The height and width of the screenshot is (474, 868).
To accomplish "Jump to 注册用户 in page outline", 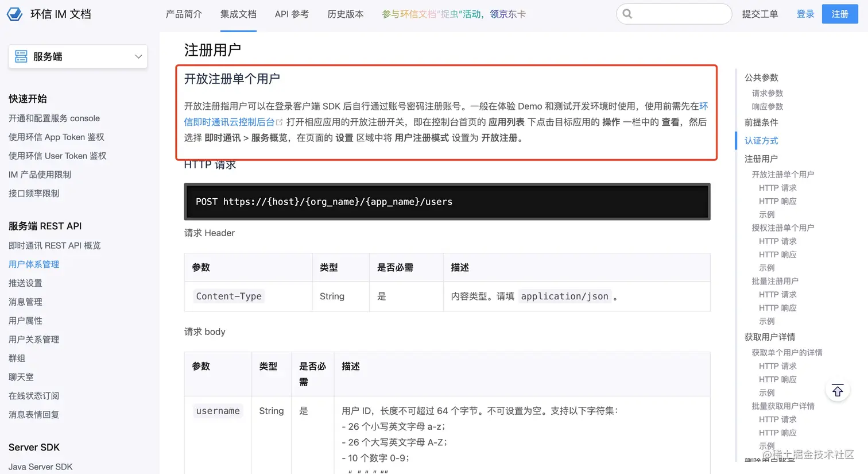I will coord(761,159).
